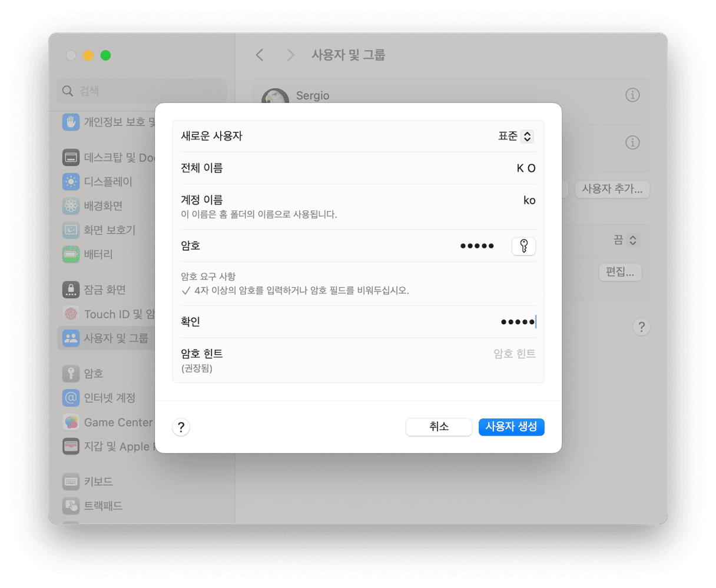Open Wallpaper flower icon in sidebar
The height and width of the screenshot is (588, 716).
pos(71,206)
